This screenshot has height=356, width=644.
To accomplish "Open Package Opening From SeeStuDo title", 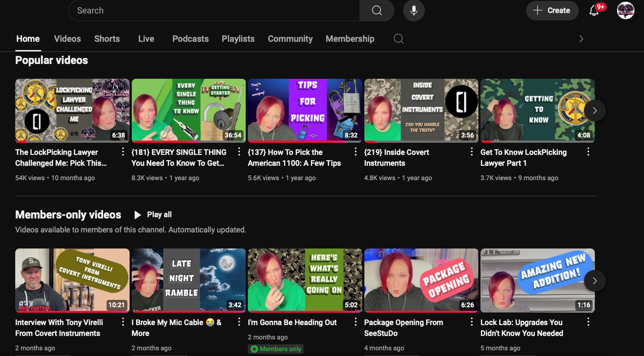I will pyautogui.click(x=404, y=328).
